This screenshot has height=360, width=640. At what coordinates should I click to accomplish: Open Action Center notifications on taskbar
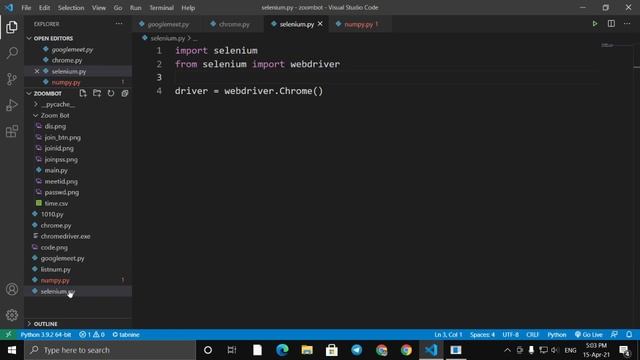click(x=624, y=350)
